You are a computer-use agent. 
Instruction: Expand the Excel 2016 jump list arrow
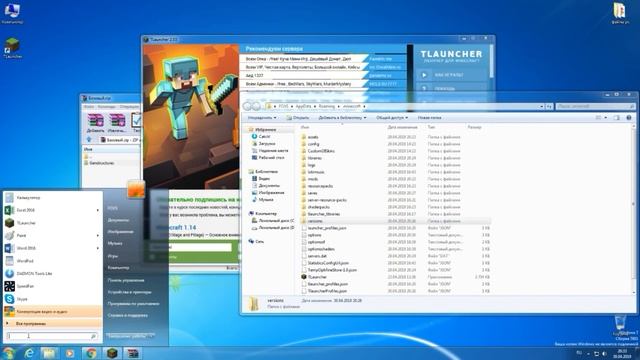point(98,210)
